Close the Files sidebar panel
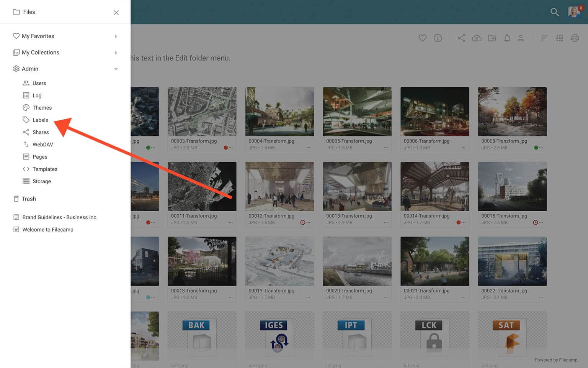The image size is (588, 368). pos(116,13)
